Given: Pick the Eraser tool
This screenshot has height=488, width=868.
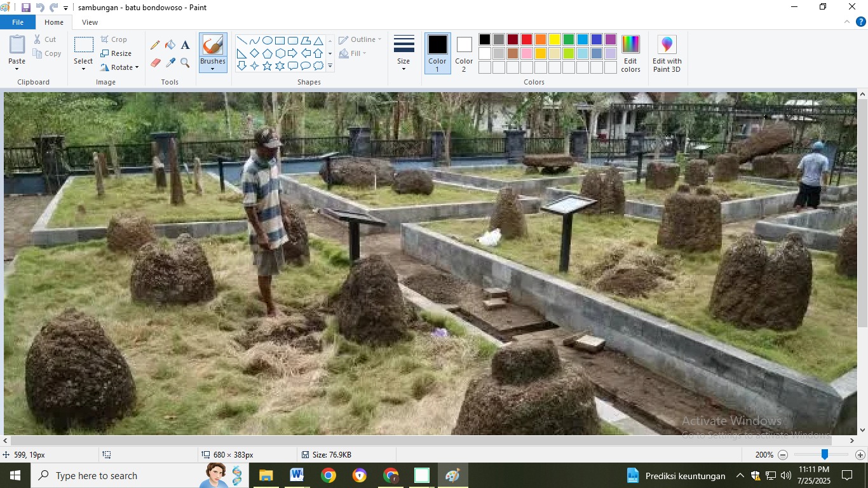Looking at the screenshot, I should click(x=155, y=63).
